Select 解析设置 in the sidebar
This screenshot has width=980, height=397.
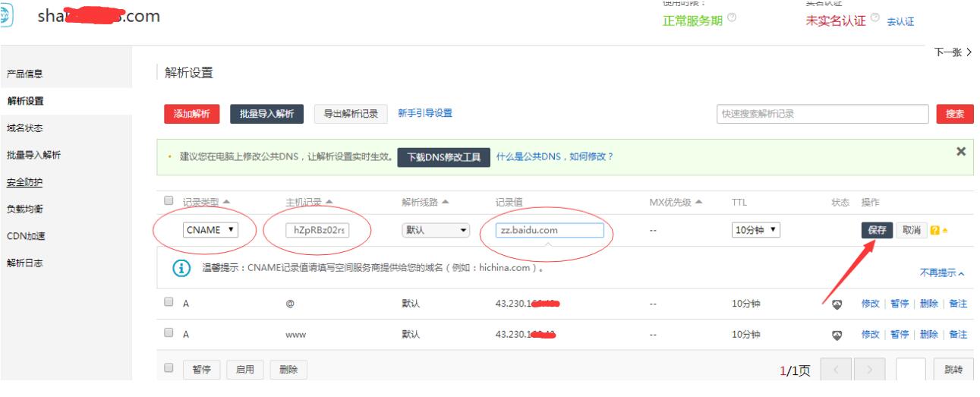(x=24, y=101)
